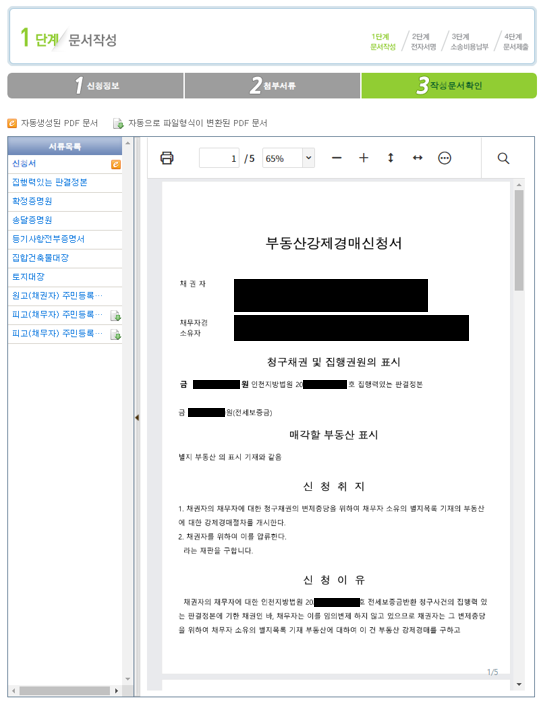Click document list horizontal scrollbar thumb

click(x=64, y=691)
